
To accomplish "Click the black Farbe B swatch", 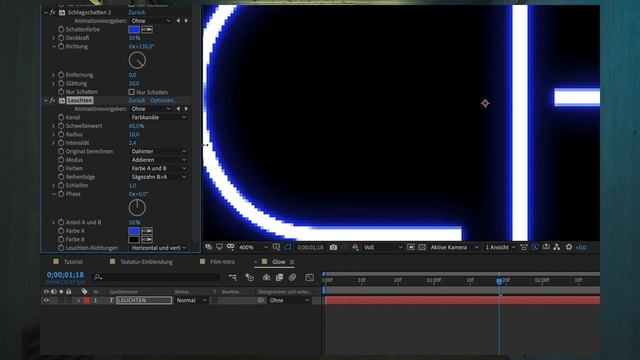I will [134, 240].
